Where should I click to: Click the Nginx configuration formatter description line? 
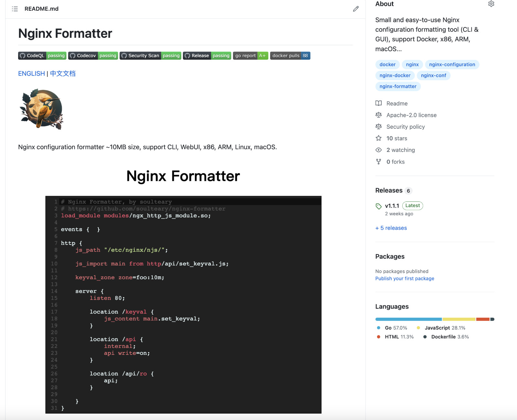(147, 147)
